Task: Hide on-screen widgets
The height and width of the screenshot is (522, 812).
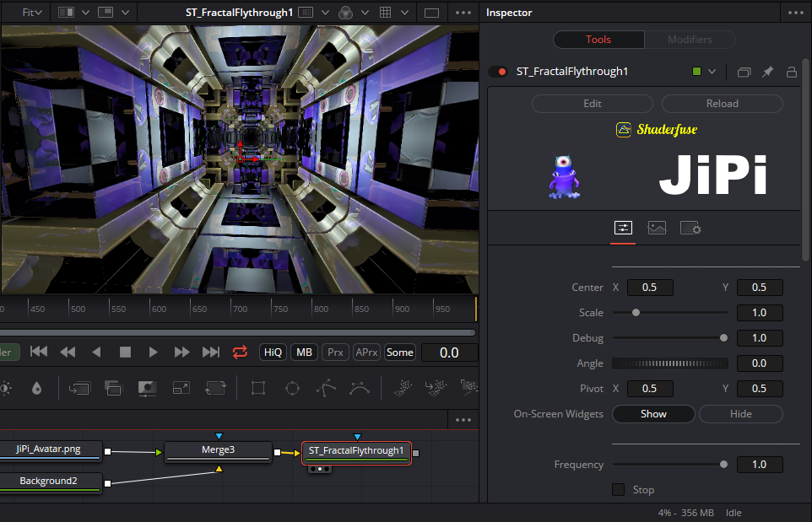Action: (x=741, y=414)
